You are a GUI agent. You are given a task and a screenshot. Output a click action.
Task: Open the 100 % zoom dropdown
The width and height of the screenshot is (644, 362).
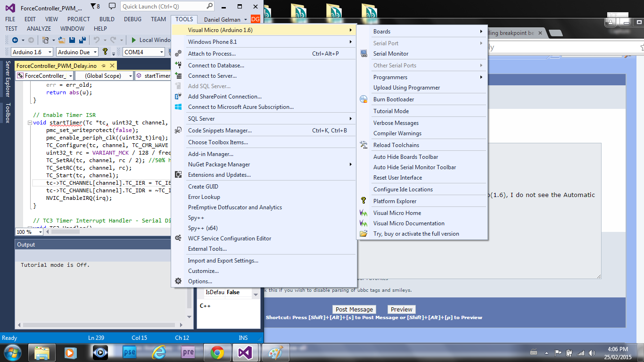tap(30, 232)
